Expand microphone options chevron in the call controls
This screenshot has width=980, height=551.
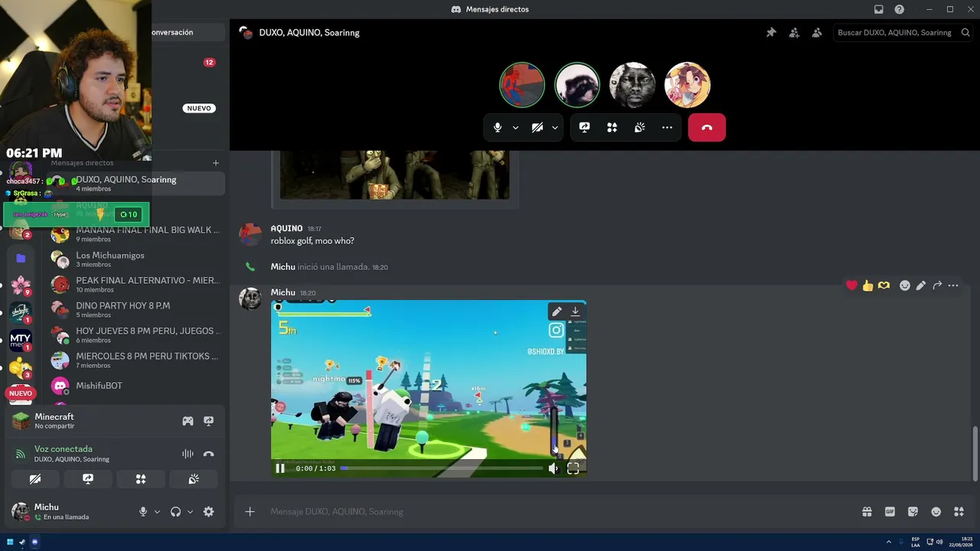coord(515,127)
